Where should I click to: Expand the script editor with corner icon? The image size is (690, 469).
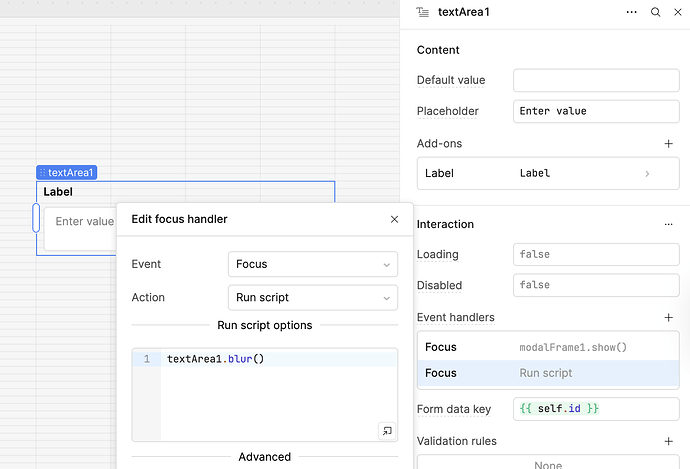coord(386,431)
